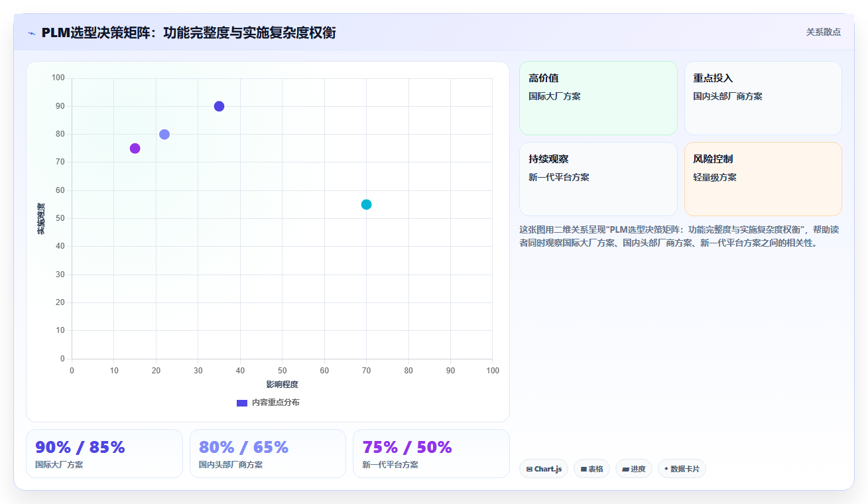
Task: Click the 新一代平台方案 label under 75% / 50%
Action: (390, 465)
